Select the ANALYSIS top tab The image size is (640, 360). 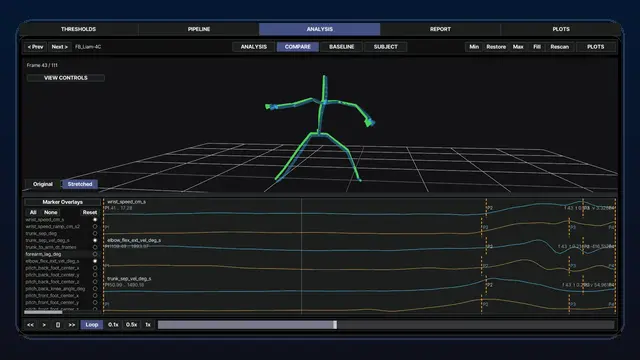pos(320,29)
